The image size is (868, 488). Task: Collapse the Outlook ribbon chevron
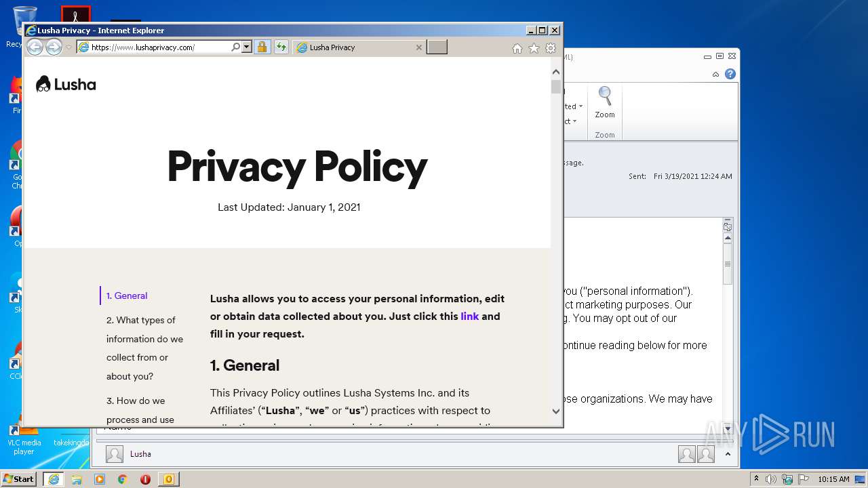[716, 74]
